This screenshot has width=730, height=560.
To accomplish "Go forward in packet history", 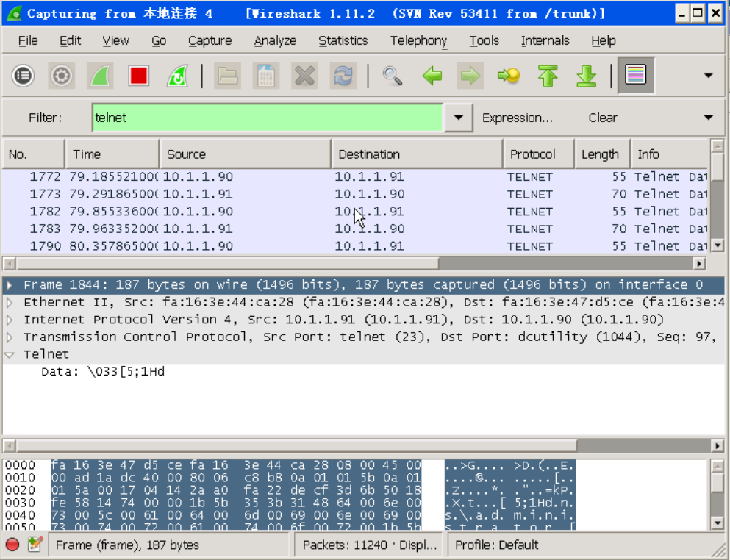I will pos(470,76).
